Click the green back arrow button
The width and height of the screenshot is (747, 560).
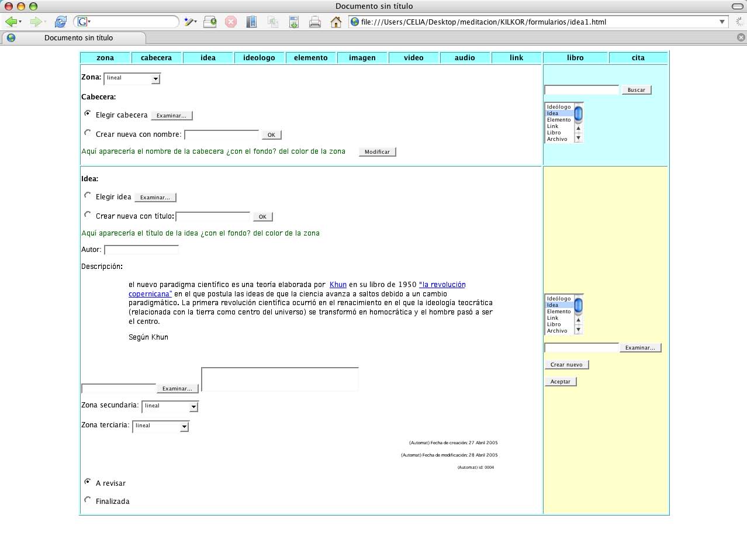[11, 22]
